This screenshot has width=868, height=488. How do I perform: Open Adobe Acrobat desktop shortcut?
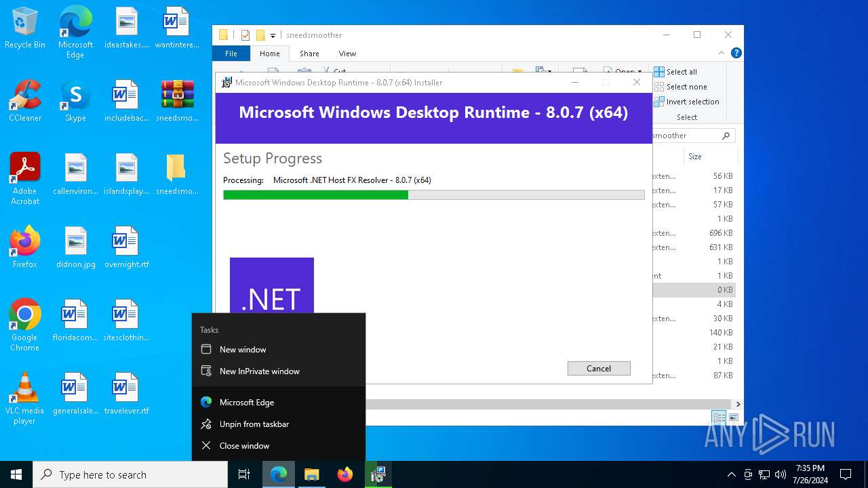click(x=25, y=179)
